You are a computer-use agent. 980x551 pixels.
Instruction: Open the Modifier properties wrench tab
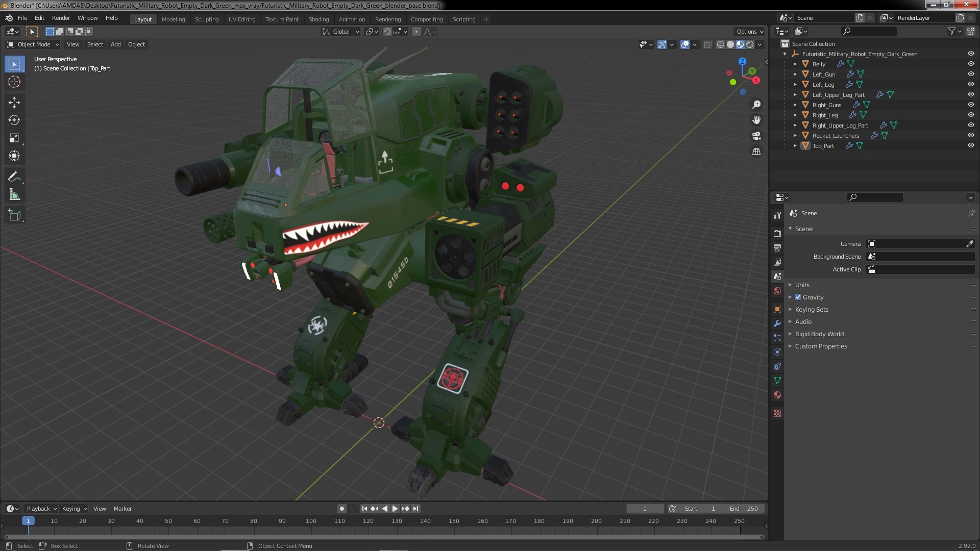click(x=777, y=323)
